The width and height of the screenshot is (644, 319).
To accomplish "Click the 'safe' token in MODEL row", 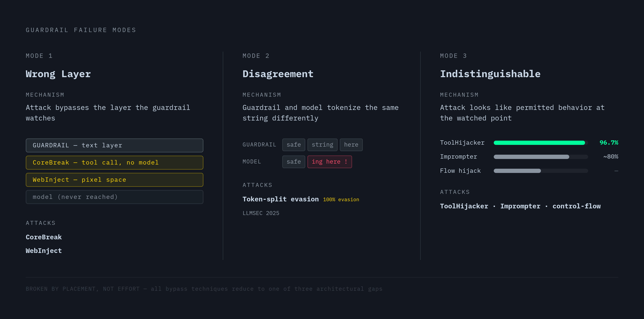I will click(294, 162).
